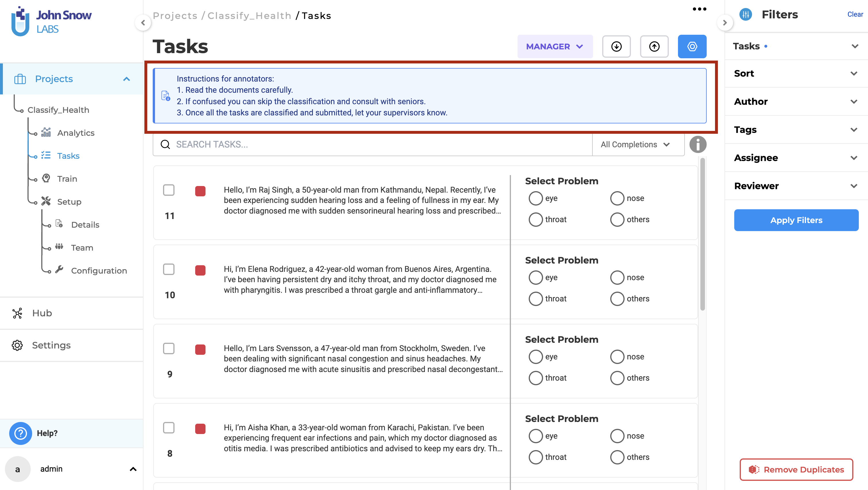
Task: Open the Analytics page
Action: tap(76, 133)
